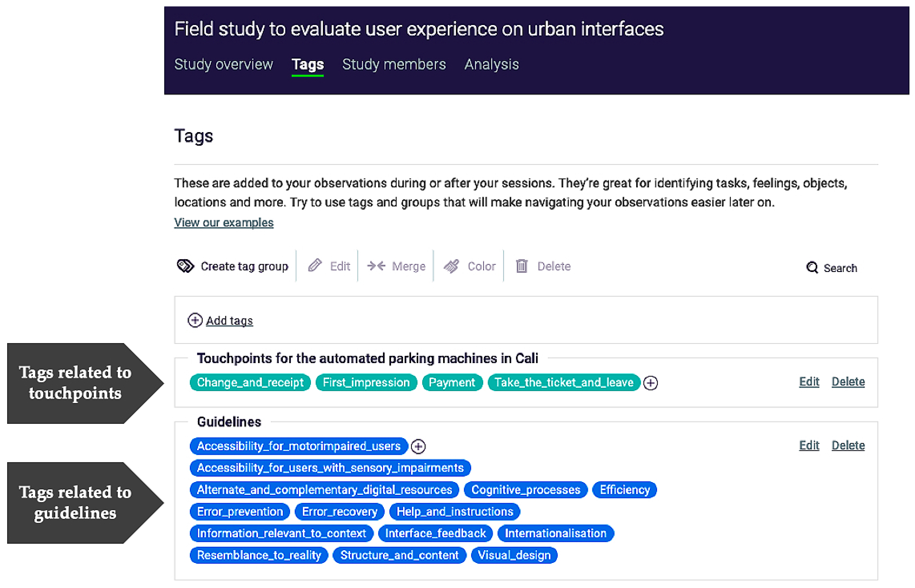Viewport: 915px width, 588px height.
Task: Switch to the Study overview tab
Action: [x=224, y=64]
